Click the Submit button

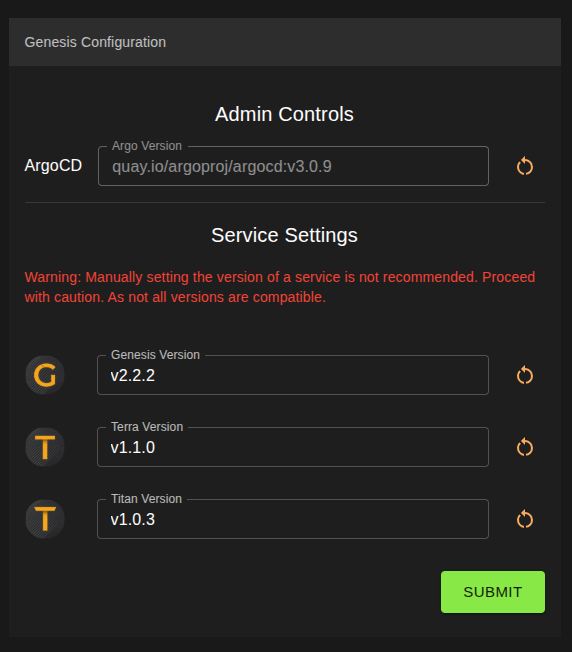coord(493,592)
